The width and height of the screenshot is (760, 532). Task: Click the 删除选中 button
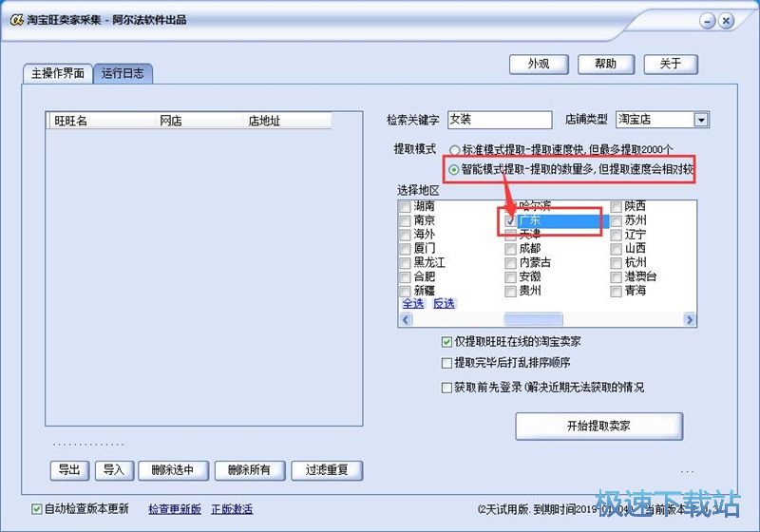pyautogui.click(x=173, y=470)
